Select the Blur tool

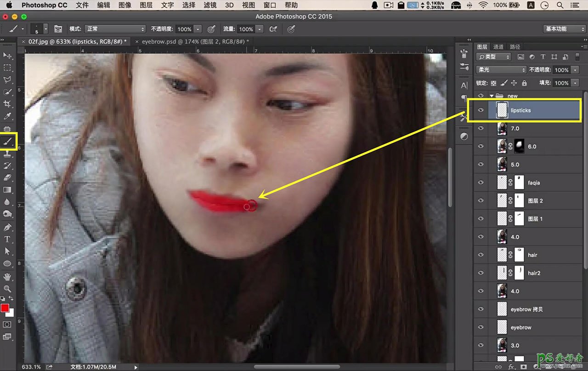[x=7, y=201]
